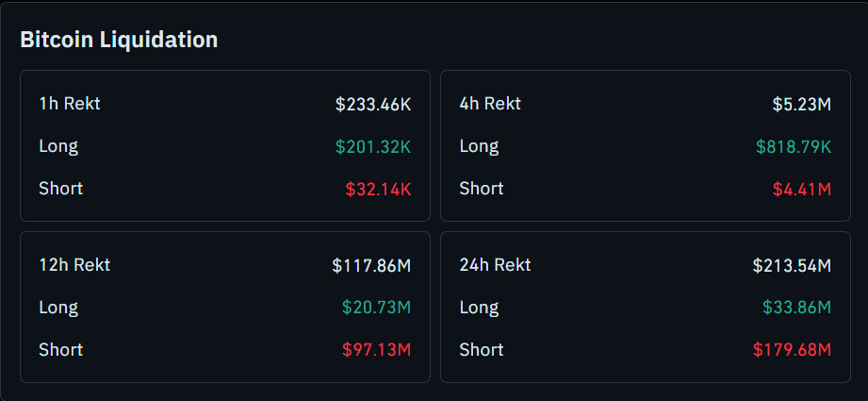
Task: Click the 1h long value $201.32K
Action: 373,146
